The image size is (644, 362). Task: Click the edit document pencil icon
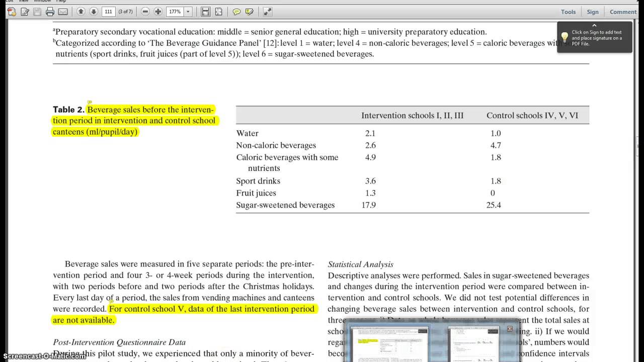(x=25, y=12)
